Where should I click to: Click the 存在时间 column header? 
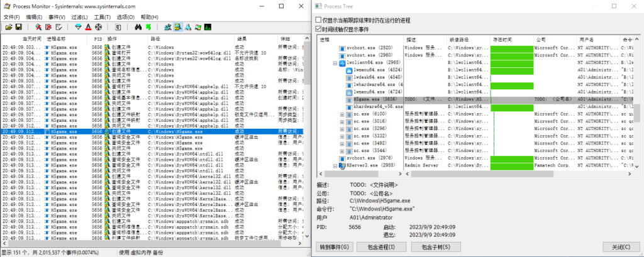(x=512, y=40)
